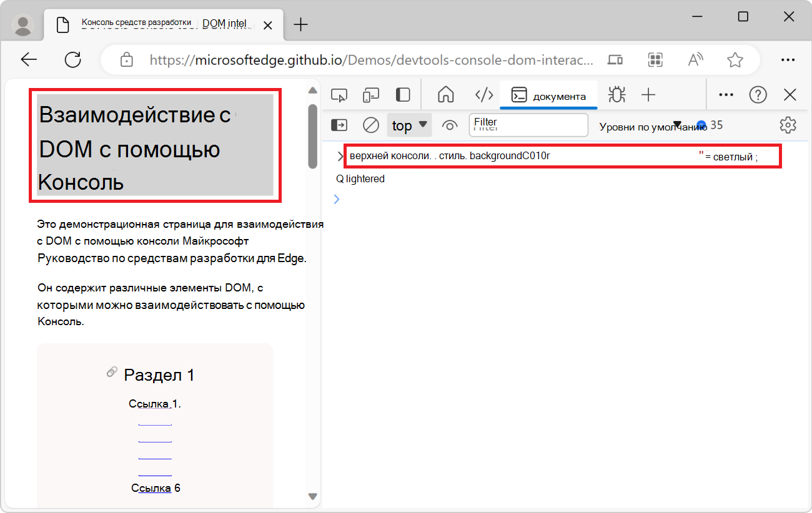Clear the console output
The image size is (812, 513).
click(x=370, y=125)
